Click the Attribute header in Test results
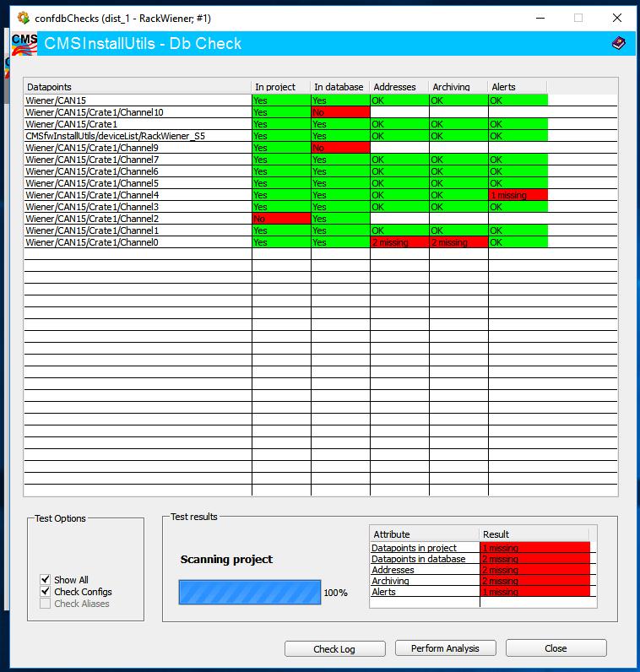This screenshot has width=640, height=672. [425, 534]
